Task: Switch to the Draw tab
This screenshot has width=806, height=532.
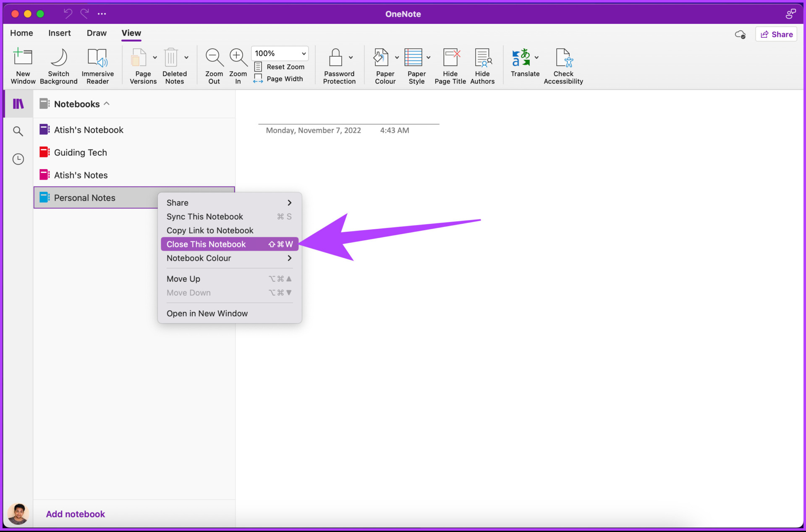Action: point(96,33)
